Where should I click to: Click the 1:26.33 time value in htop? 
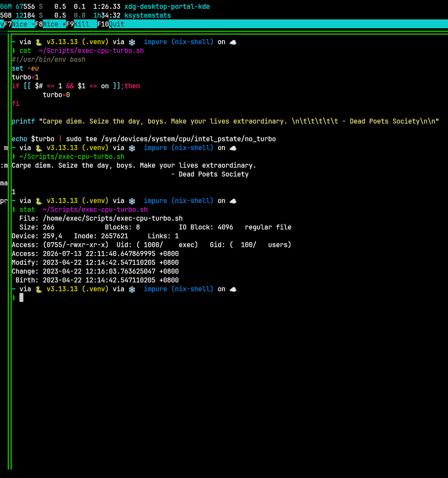[x=107, y=7]
